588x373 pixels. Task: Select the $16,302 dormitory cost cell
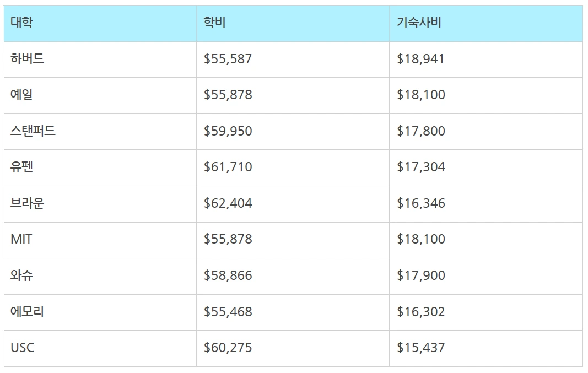point(420,312)
